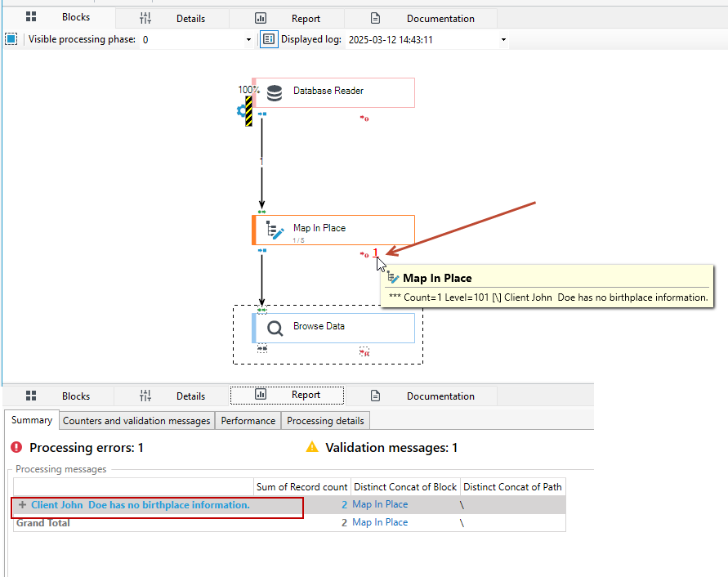Image resolution: width=728 pixels, height=577 pixels.
Task: Switch to the Performance tab
Action: tap(248, 420)
